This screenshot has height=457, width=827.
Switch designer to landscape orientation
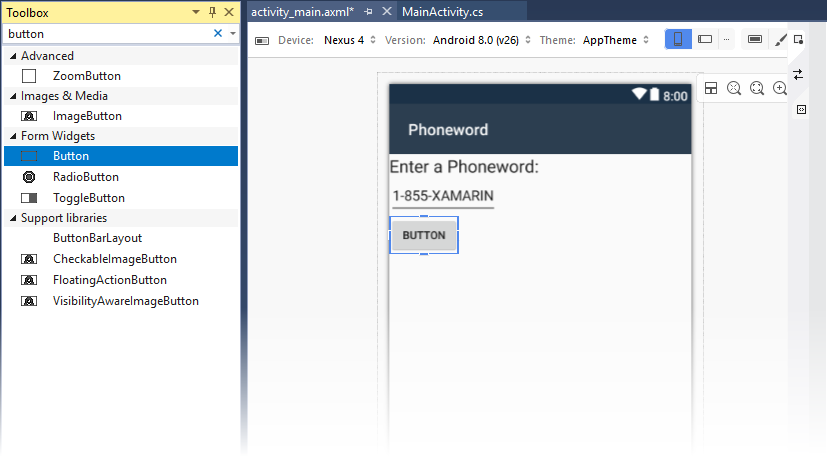pyautogui.click(x=705, y=40)
